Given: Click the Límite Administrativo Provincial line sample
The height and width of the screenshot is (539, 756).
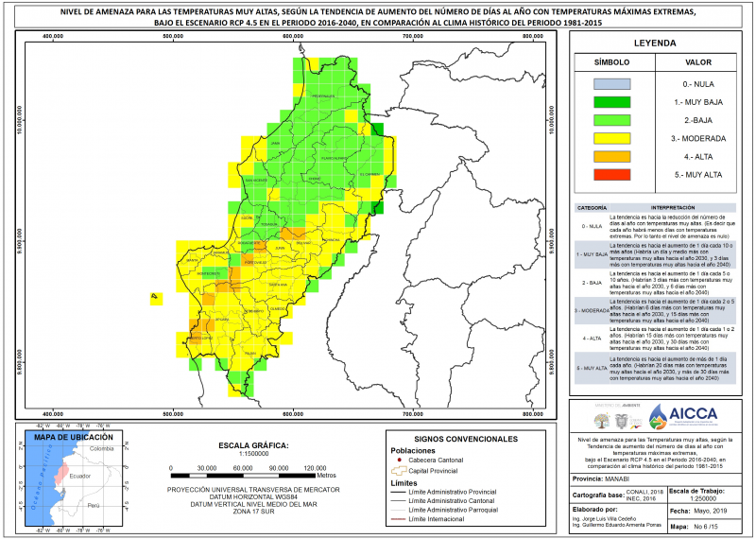Looking at the screenshot, I should pos(398,493).
